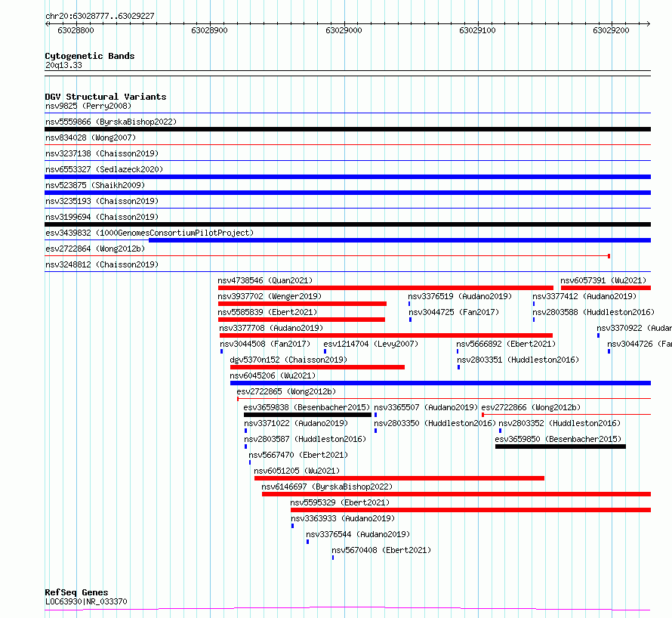Select nsv5595329 (Ebert2021) label
The width and height of the screenshot is (672, 618).
(340, 502)
